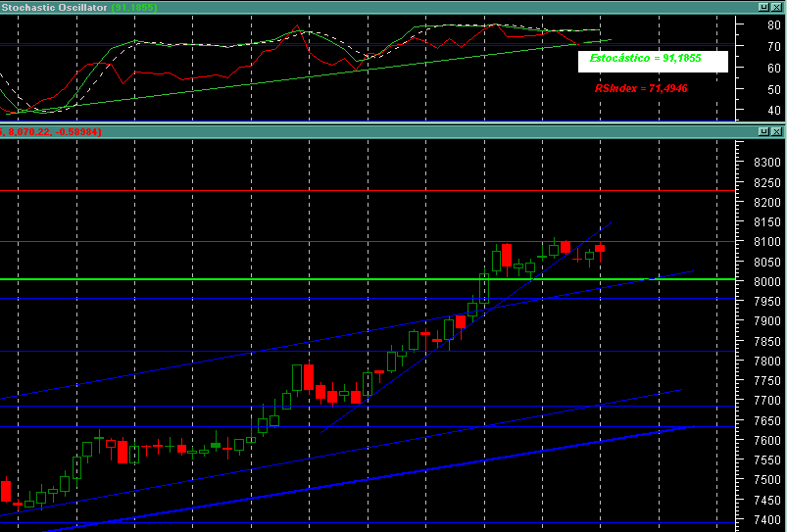Select the thick blue trendline at chart bottom
Image resolution: width=787 pixels, height=532 pixels.
[x=369, y=479]
